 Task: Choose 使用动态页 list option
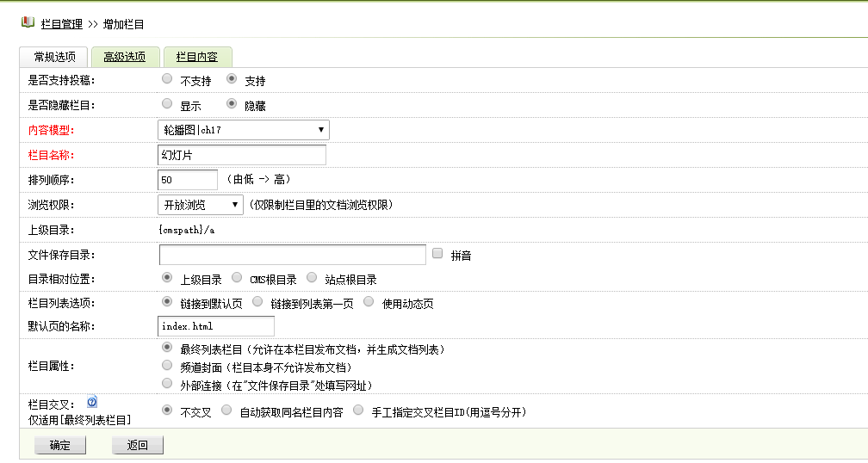coord(369,302)
